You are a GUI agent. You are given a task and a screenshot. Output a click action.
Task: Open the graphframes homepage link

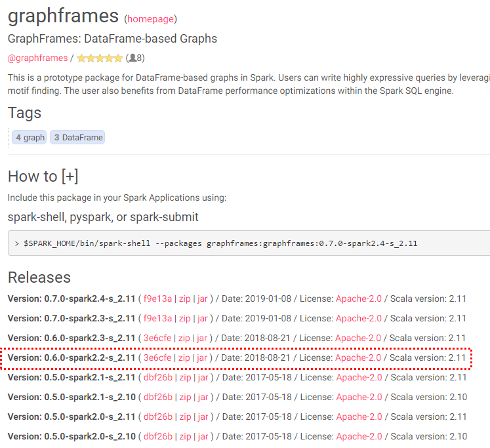pyautogui.click(x=150, y=19)
